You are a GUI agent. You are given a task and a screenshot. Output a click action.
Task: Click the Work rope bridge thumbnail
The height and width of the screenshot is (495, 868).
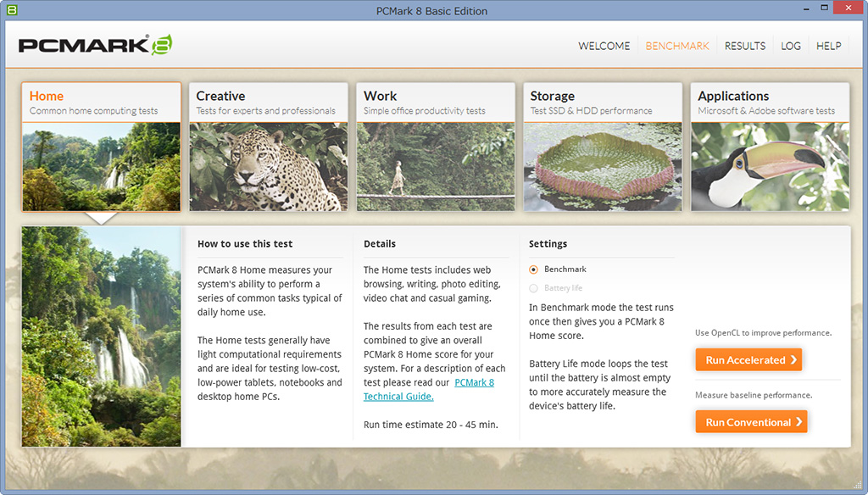(x=436, y=167)
